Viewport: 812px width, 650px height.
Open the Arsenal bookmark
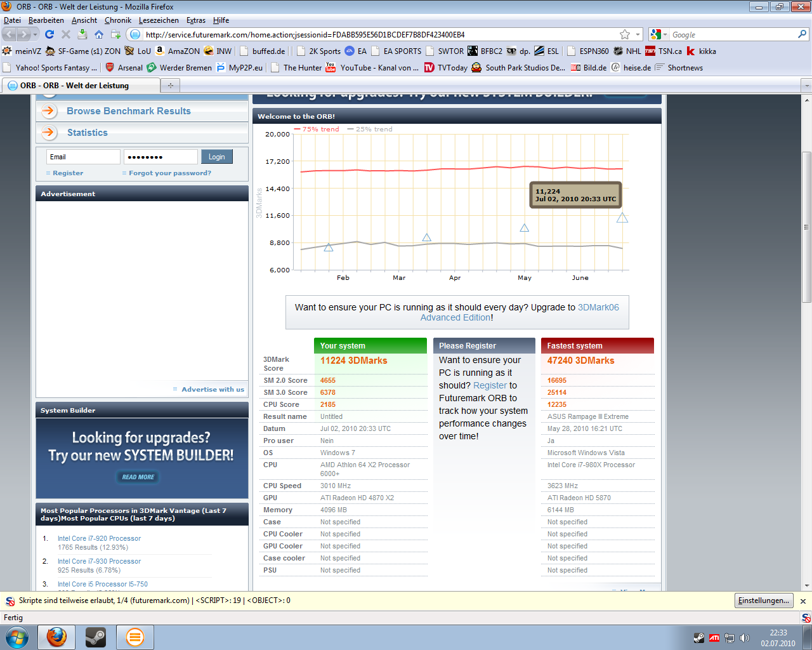[124, 67]
